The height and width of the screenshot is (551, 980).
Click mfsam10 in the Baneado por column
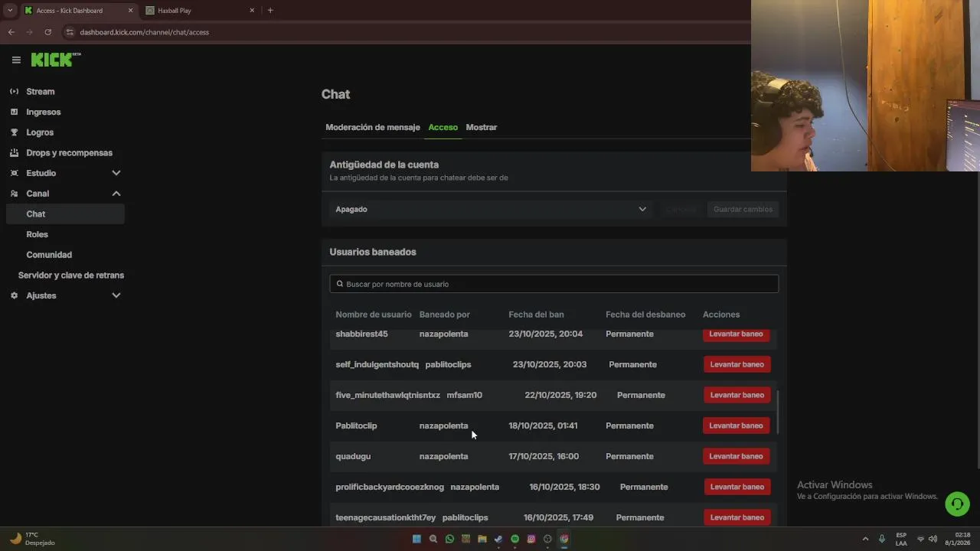click(465, 395)
